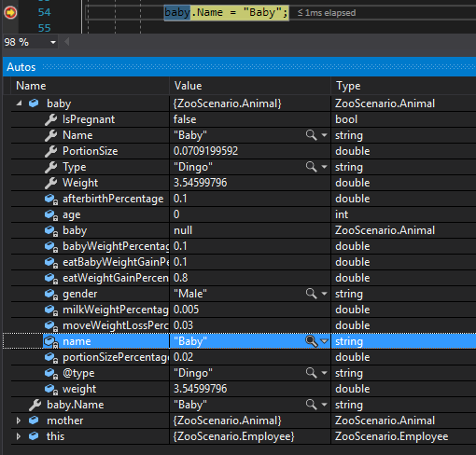
Task: Open text visualizer magnifier for @type field
Action: [312, 373]
